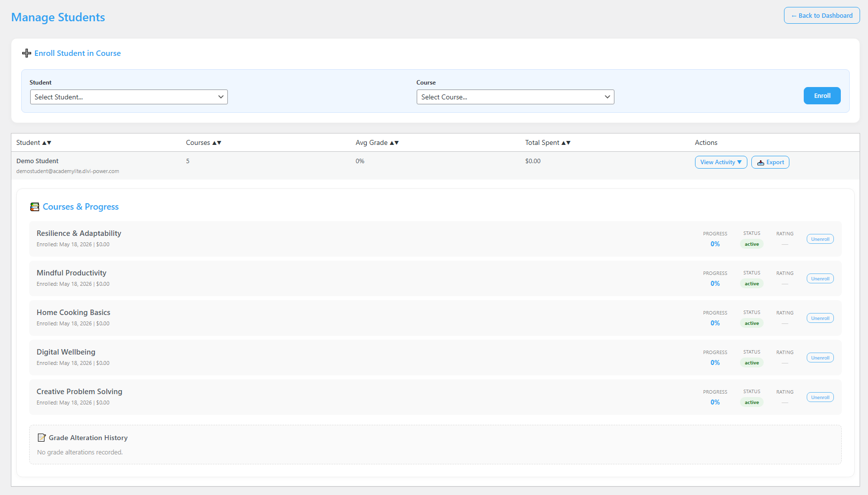Click the No grade alterations recorded message

tap(80, 452)
